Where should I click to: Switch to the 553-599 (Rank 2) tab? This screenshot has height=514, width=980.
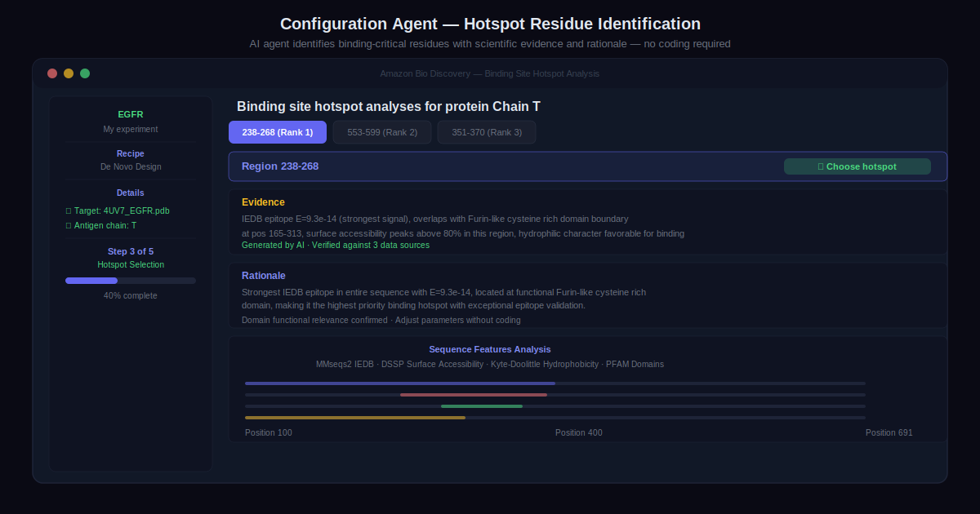point(382,132)
